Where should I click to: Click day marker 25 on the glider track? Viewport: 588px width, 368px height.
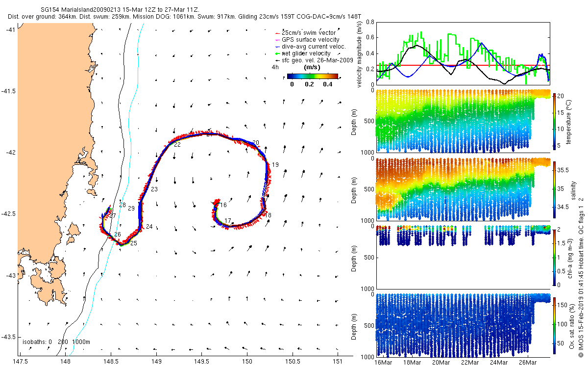(x=133, y=243)
